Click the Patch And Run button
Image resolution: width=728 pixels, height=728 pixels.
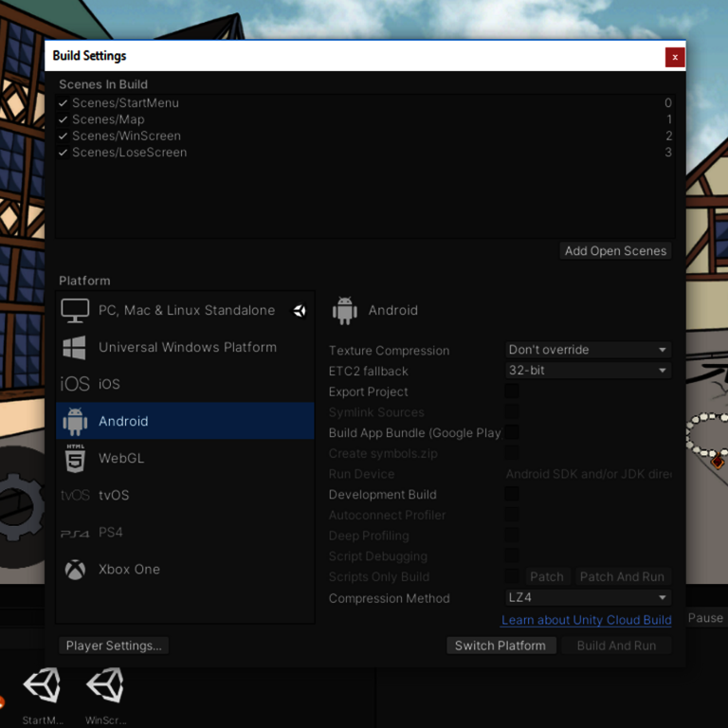click(622, 577)
